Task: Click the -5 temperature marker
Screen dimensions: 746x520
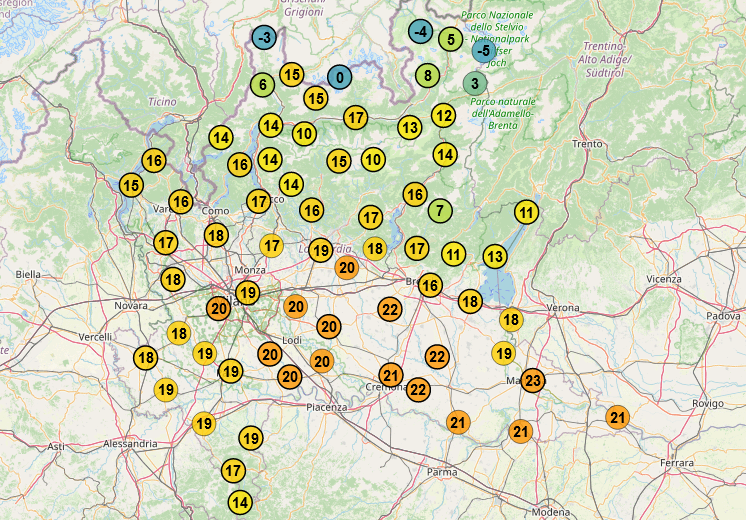Action: point(484,50)
